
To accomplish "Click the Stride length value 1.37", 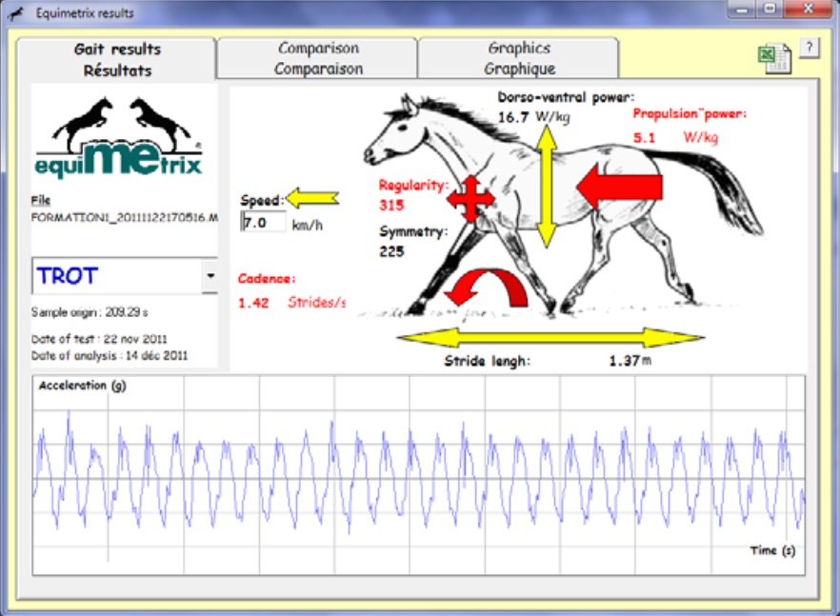I will click(x=624, y=361).
